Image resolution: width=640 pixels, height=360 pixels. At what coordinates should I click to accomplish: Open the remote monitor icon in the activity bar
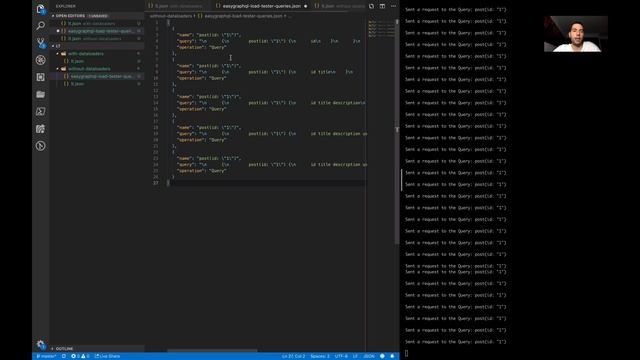(x=40, y=111)
